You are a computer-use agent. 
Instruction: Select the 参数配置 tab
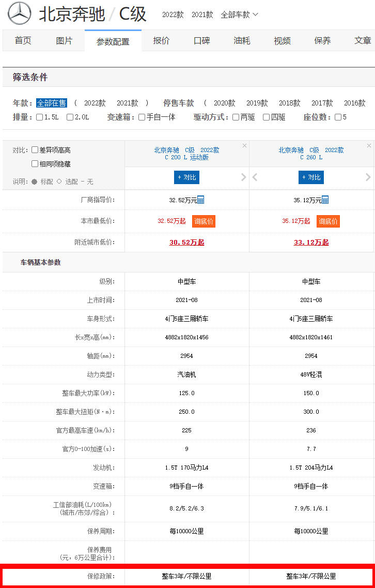click(113, 41)
